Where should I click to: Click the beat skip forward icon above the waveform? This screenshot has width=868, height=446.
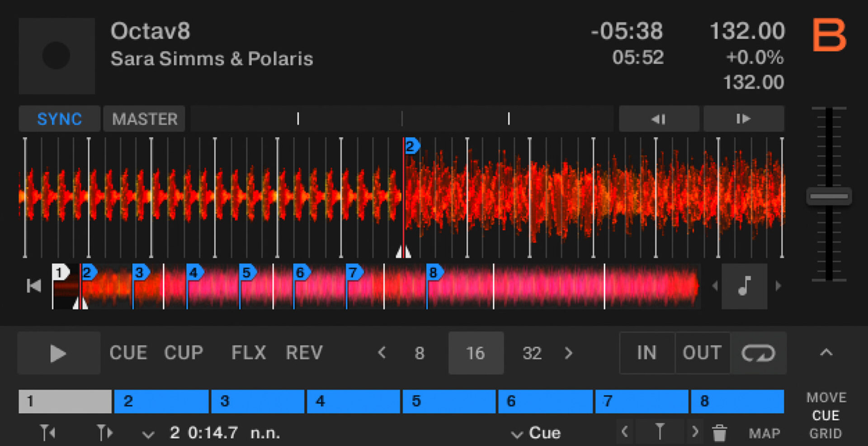pyautogui.click(x=744, y=119)
